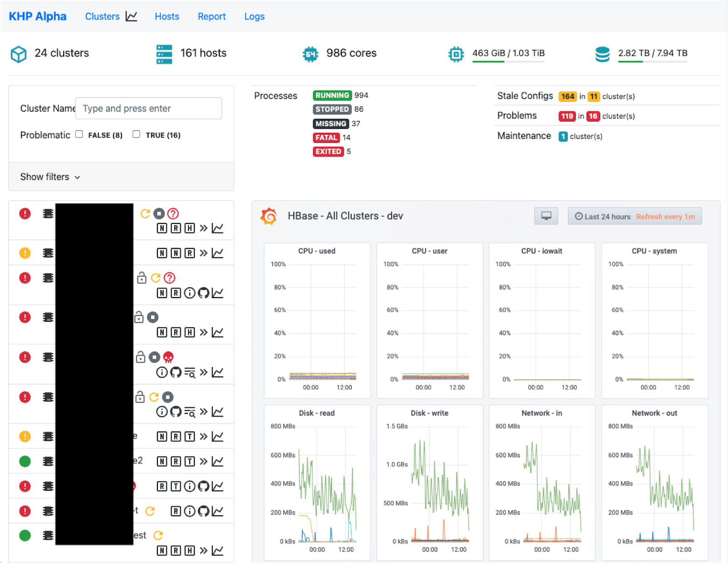Screen dimensions: 728x584
Task: Open the Report menu item
Action: (x=212, y=16)
